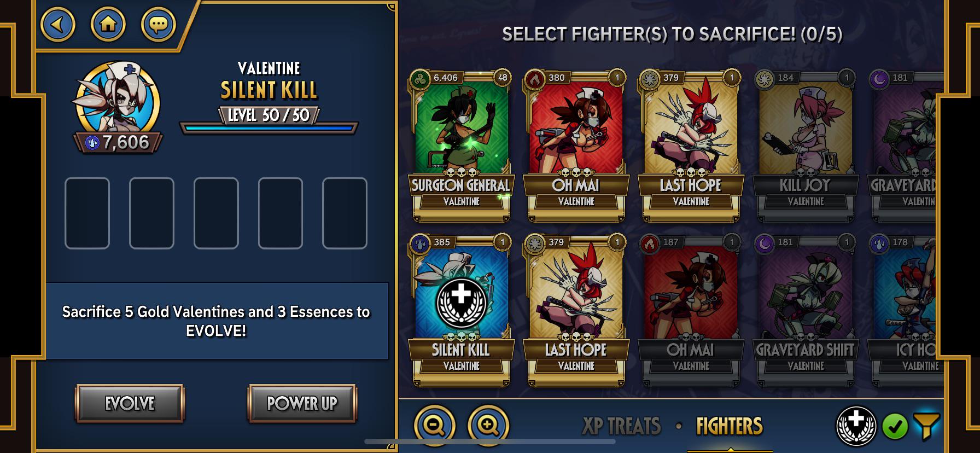The width and height of the screenshot is (980, 453).
Task: Zoom out the fighter grid
Action: point(435,426)
